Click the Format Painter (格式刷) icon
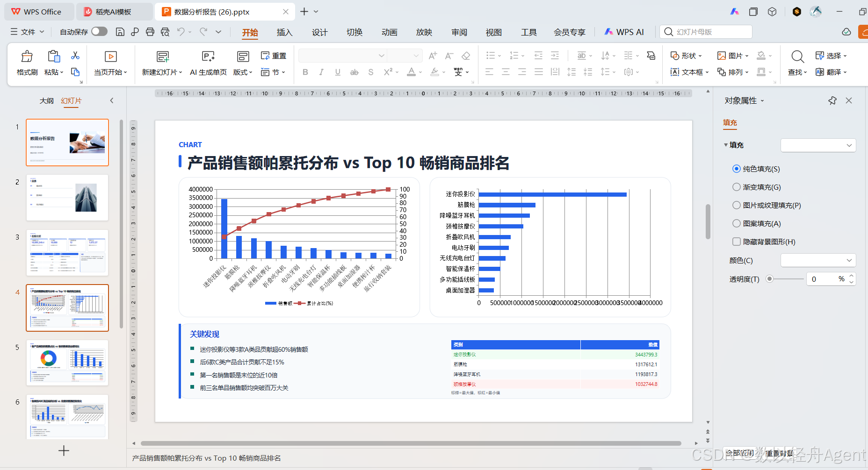Viewport: 868px width, 470px height. [x=27, y=57]
